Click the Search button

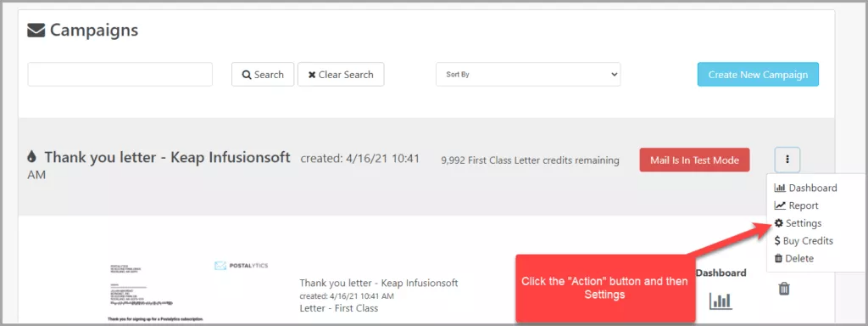point(263,75)
